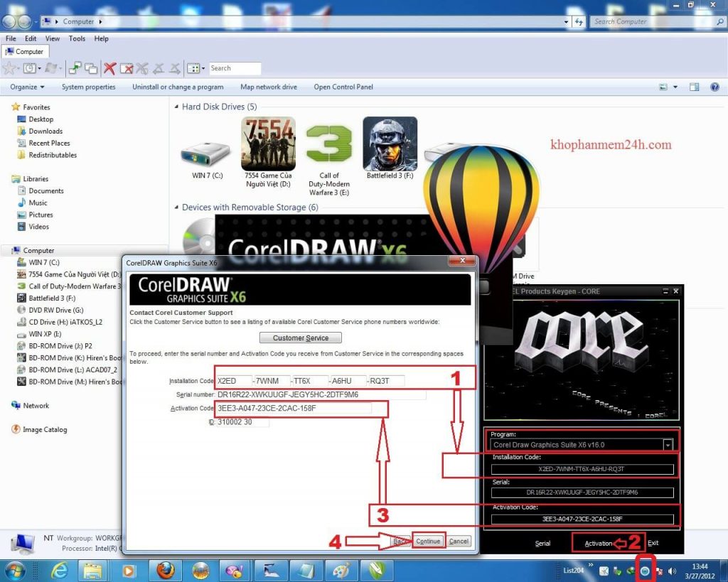Click Cancel in the CorelDRAW dialog
Viewport: 728px width, 582px height.
pyautogui.click(x=459, y=541)
